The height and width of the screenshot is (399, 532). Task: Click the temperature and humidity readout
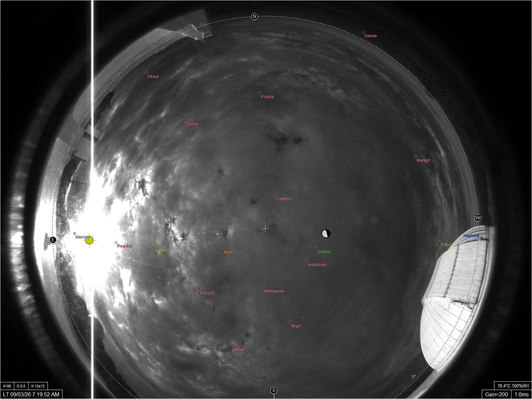coord(513,386)
